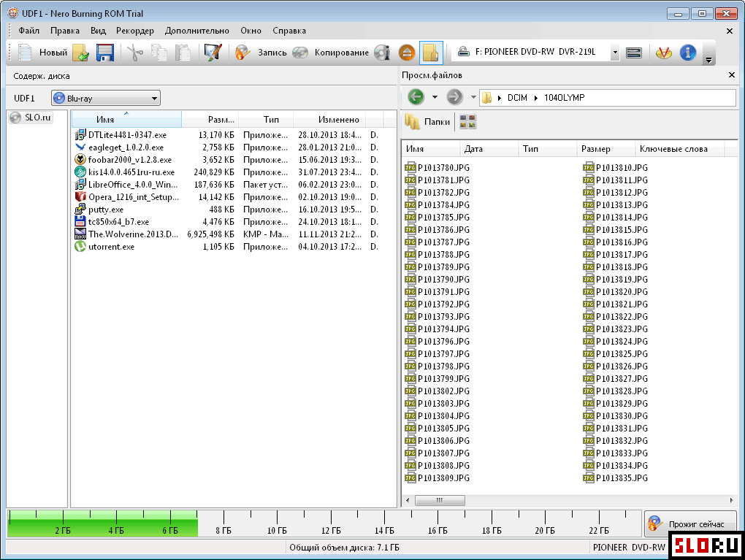Click scrollbar right arrow in file browser
745x560 pixels.
(x=731, y=500)
